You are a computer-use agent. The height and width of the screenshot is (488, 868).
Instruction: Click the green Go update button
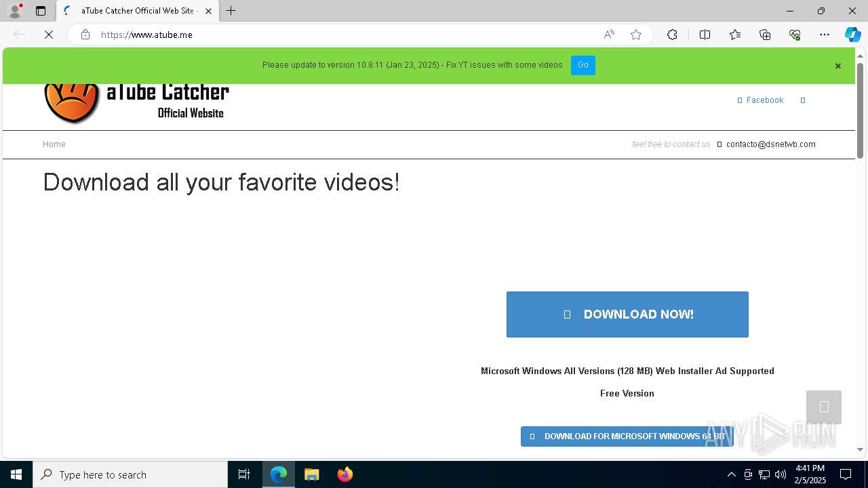click(583, 65)
